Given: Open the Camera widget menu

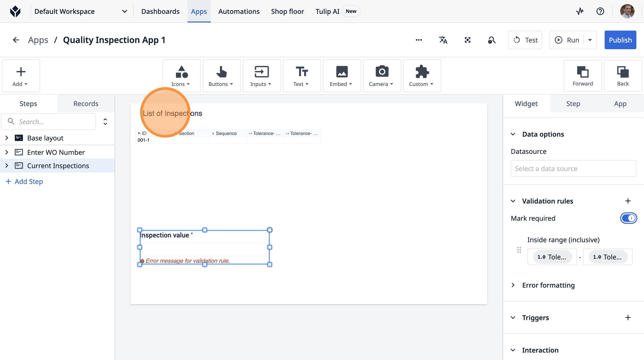Looking at the screenshot, I should (x=381, y=76).
